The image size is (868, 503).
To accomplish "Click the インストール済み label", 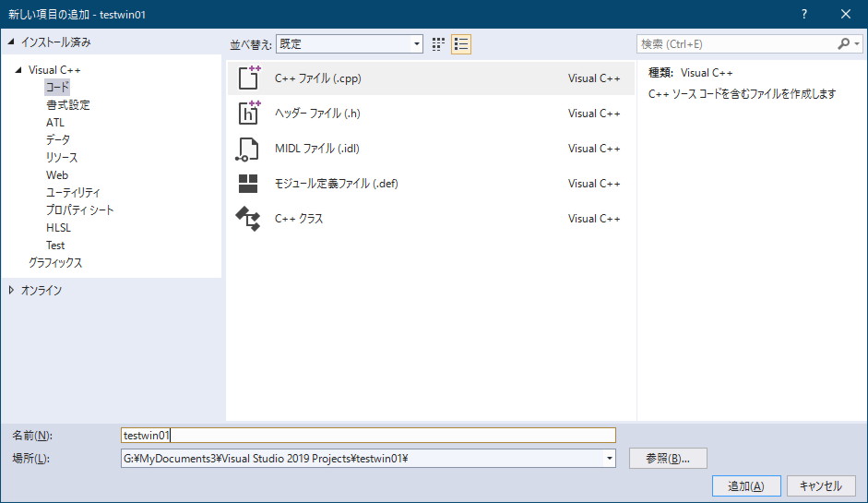I will tap(56, 42).
